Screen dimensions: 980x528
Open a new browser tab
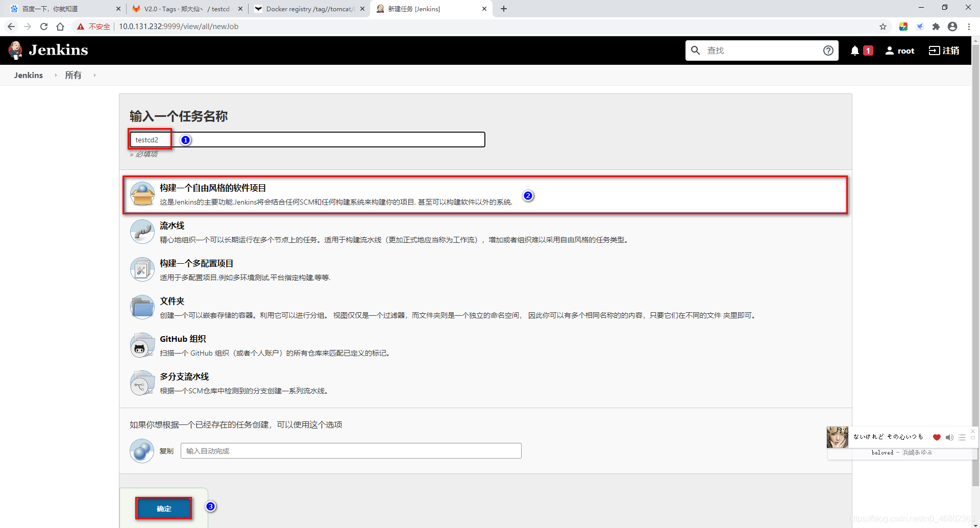coord(504,9)
